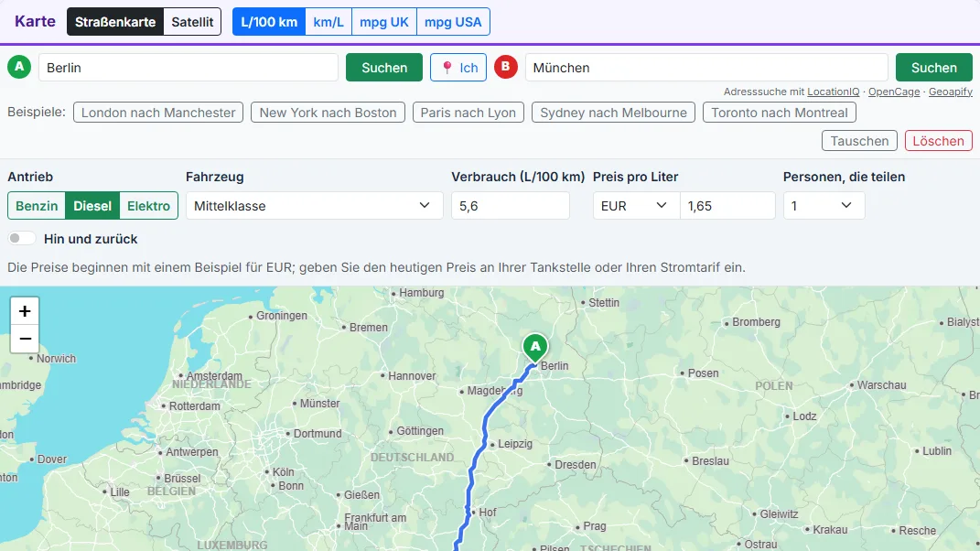Click the Verbrauch field showing 5,6

[510, 206]
